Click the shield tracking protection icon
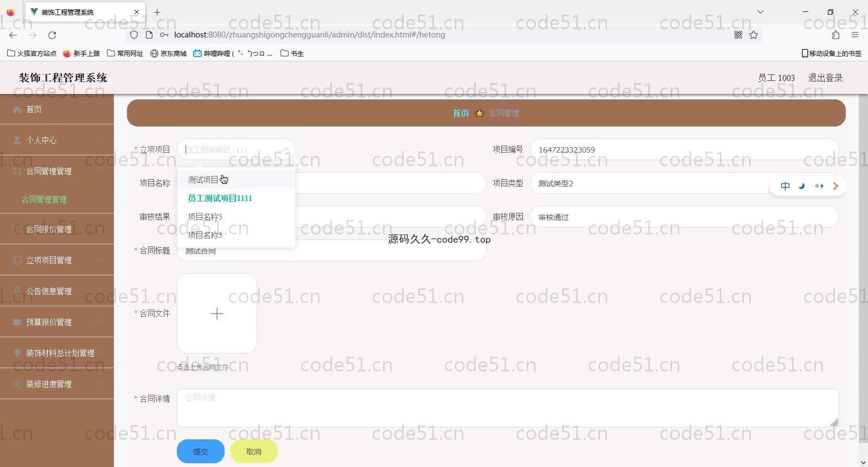The image size is (868, 467). 134,35
